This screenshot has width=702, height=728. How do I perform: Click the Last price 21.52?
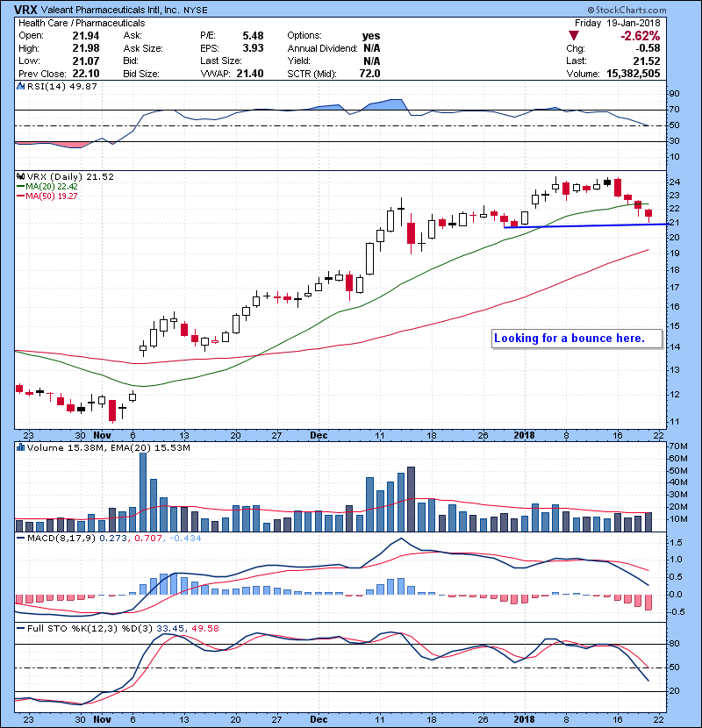[x=647, y=61]
